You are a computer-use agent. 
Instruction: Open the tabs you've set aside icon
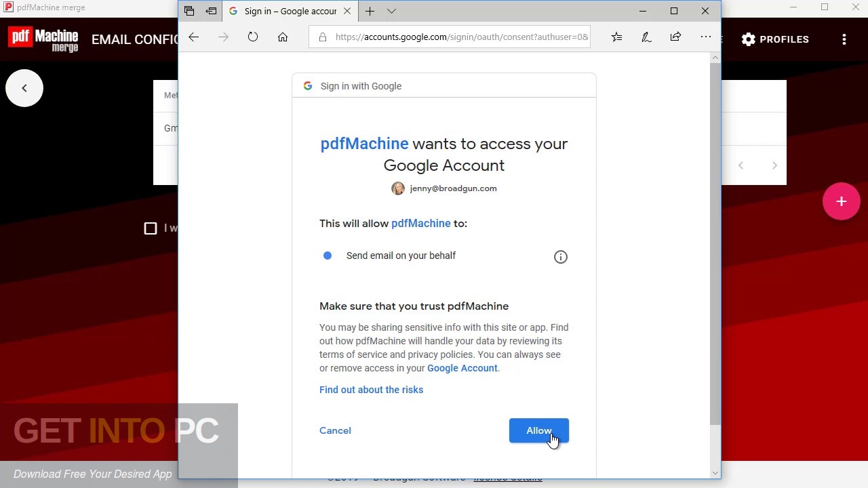click(189, 11)
